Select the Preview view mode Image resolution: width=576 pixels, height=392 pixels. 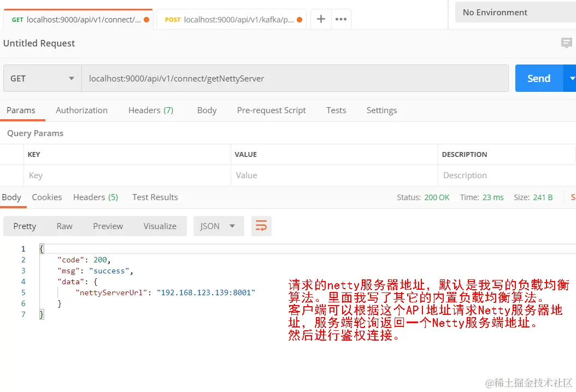108,226
